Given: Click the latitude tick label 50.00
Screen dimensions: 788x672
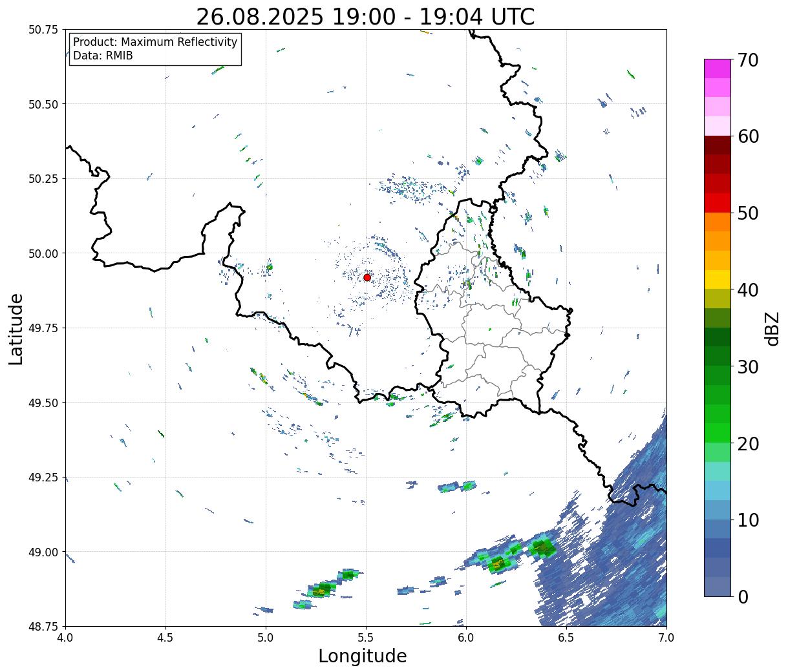Looking at the screenshot, I should pos(43,253).
